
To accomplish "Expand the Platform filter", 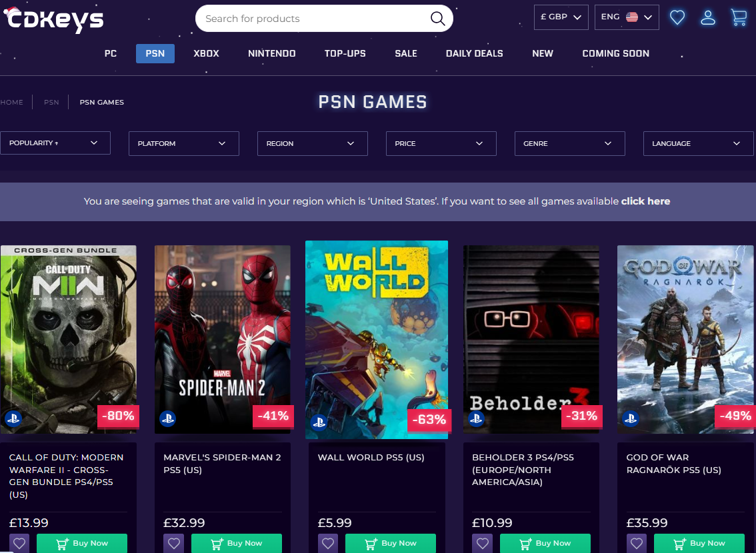I will coord(184,143).
